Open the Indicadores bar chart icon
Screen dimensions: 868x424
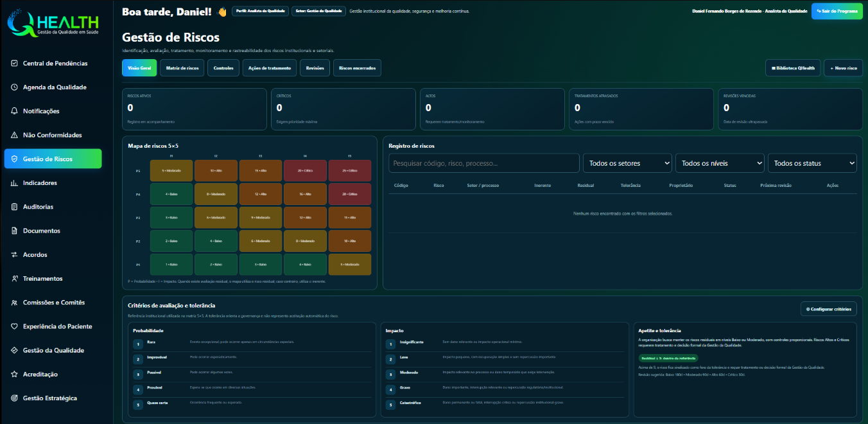tap(14, 183)
